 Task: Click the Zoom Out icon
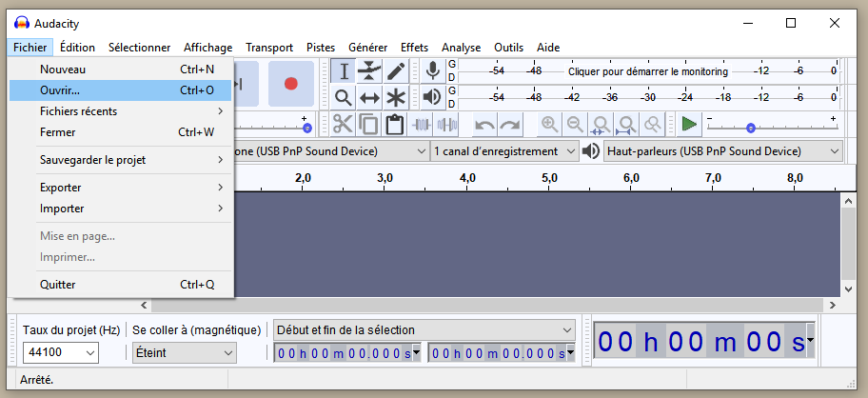click(x=575, y=124)
